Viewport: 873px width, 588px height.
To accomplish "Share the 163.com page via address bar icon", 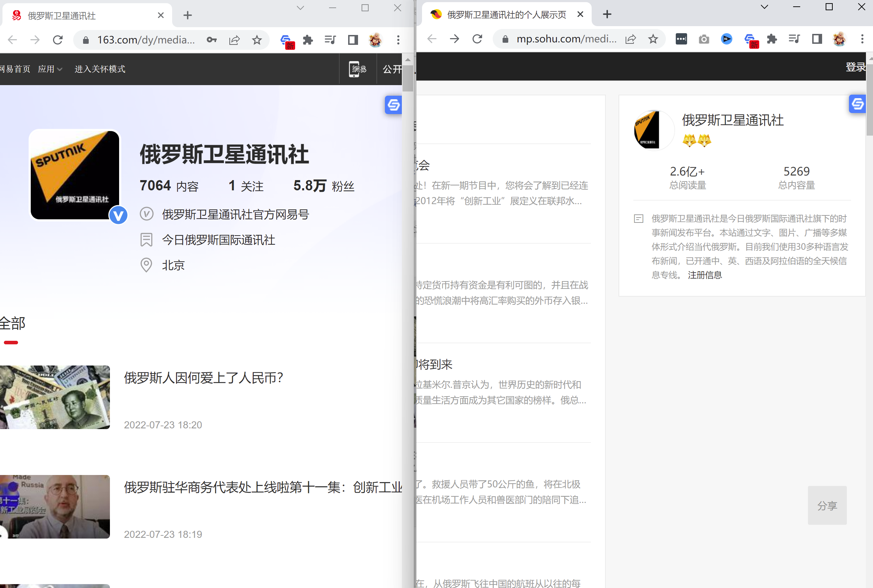I will (234, 40).
